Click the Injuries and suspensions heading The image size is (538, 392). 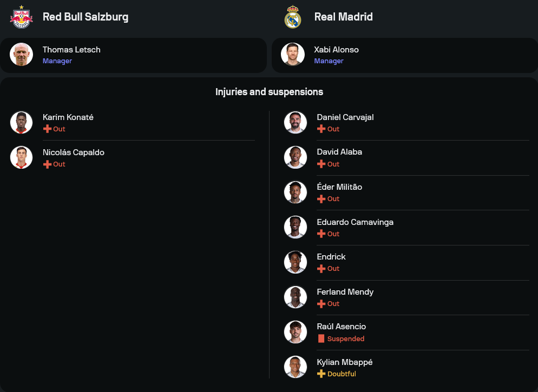(x=269, y=92)
